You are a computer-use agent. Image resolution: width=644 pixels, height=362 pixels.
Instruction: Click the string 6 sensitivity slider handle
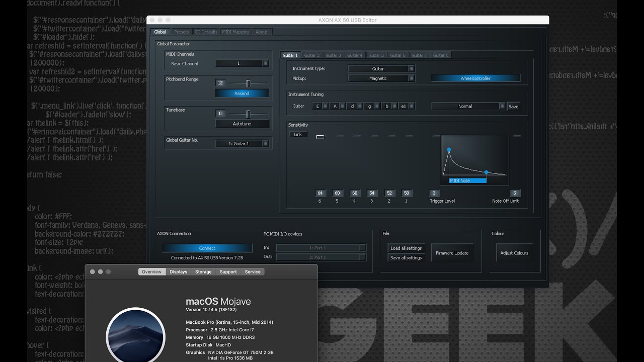pyautogui.click(x=320, y=137)
